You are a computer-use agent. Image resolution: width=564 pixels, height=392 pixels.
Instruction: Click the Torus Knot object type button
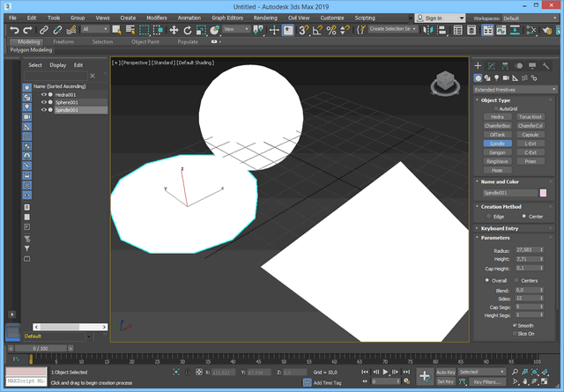pos(530,116)
